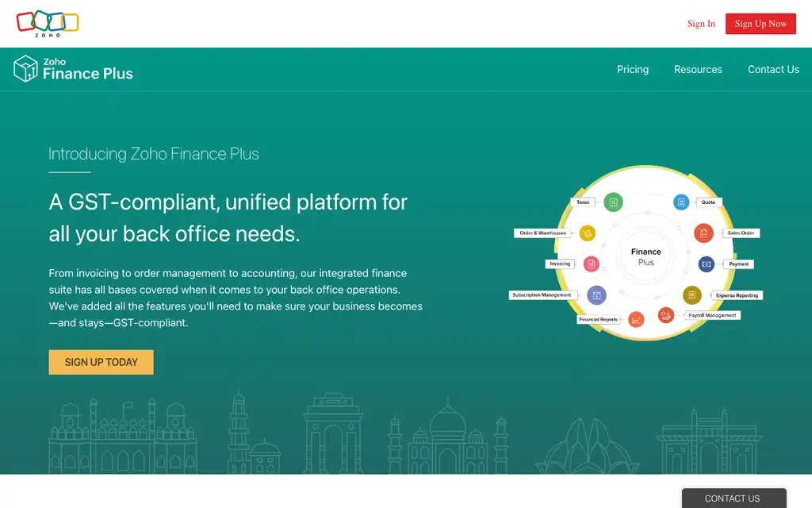Click the orange Financial Reports chart icon

pos(636,319)
